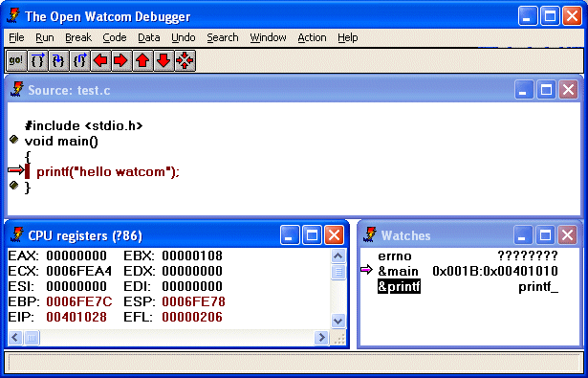This screenshot has height=378, width=588.
Task: Click the red left arrow undo icon
Action: tap(100, 60)
